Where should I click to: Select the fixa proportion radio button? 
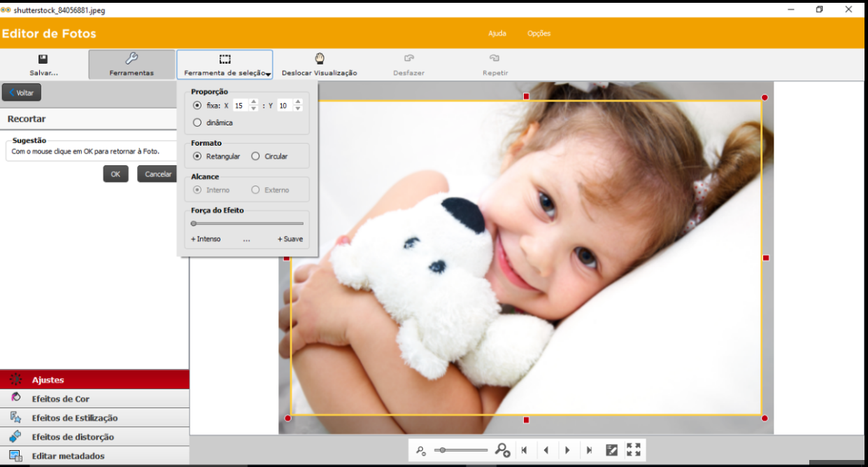tap(197, 106)
